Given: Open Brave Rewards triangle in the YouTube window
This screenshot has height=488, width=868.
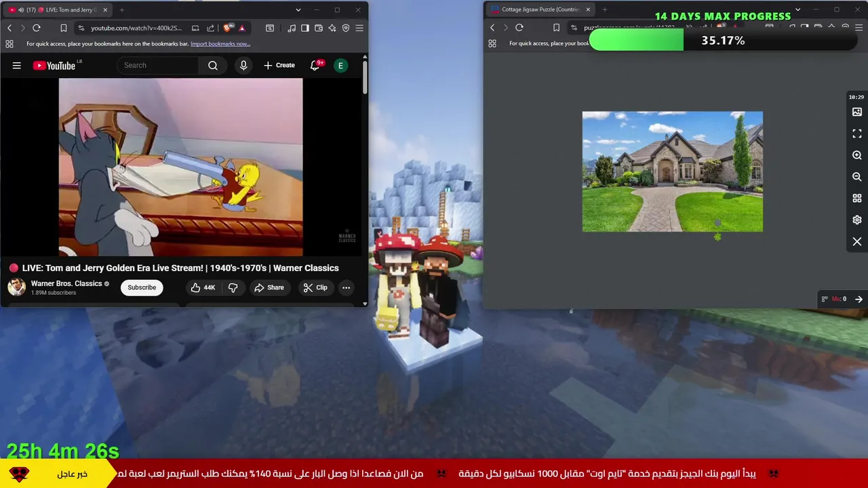Looking at the screenshot, I should coord(241,28).
